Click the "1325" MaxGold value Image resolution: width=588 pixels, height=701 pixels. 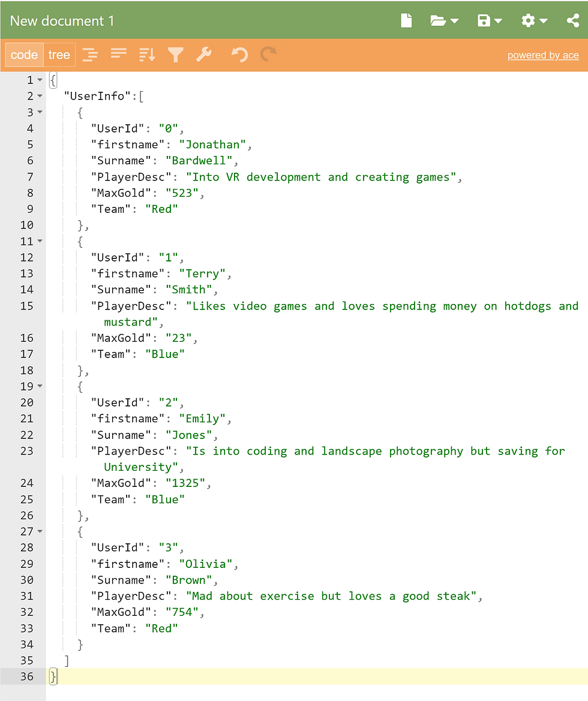(x=185, y=483)
